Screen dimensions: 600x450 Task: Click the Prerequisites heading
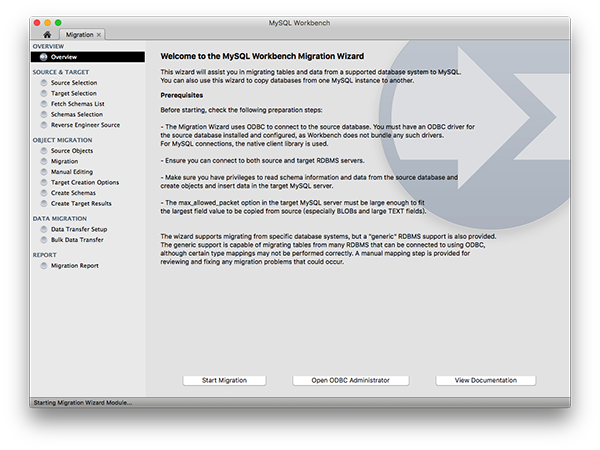(x=182, y=95)
